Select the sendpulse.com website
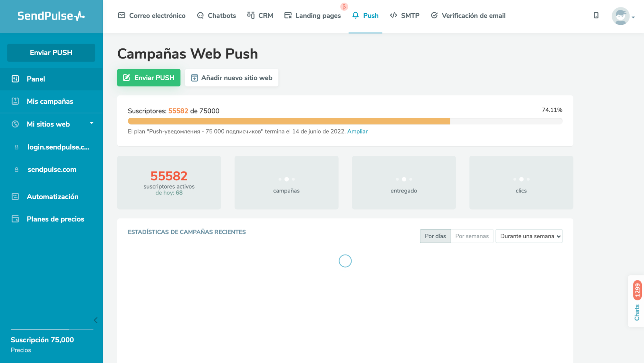The height and width of the screenshot is (363, 644). point(51,170)
